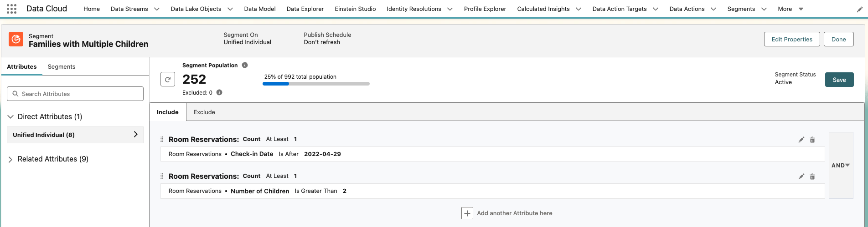
Task: Click the info icon beside Excluded count
Action: [x=219, y=92]
